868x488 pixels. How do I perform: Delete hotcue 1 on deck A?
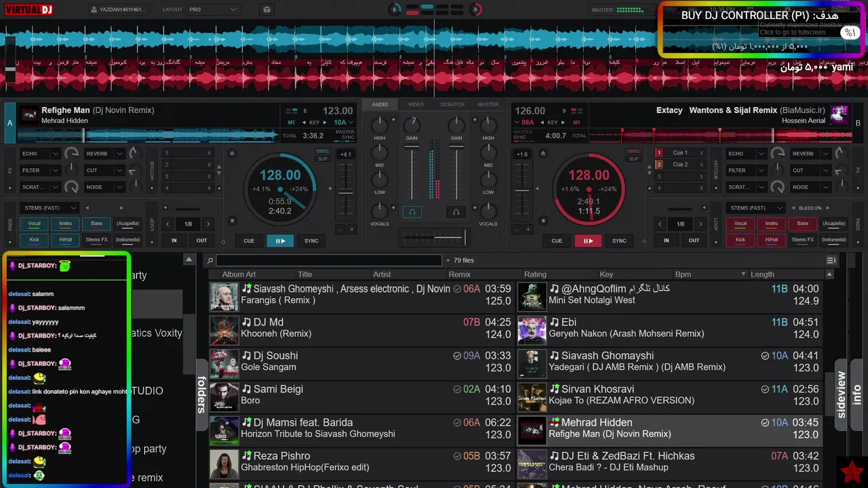(209, 153)
